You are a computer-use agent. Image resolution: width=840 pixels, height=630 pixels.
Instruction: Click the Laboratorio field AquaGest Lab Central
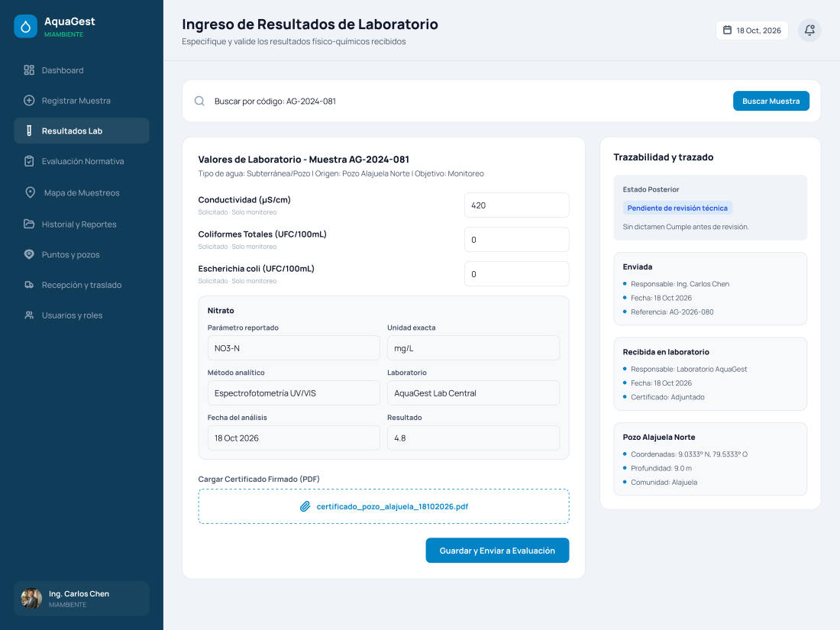click(x=473, y=393)
